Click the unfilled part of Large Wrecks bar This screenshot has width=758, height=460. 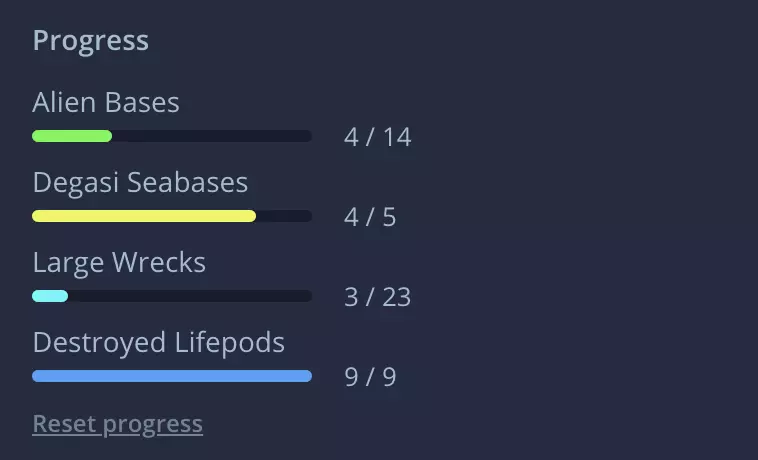point(189,296)
